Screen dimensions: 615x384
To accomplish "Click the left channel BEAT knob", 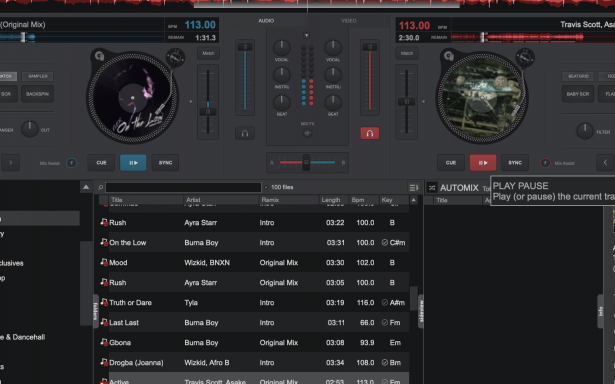I will pos(281,102).
